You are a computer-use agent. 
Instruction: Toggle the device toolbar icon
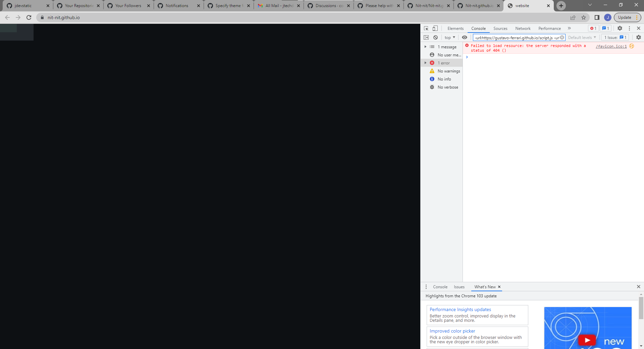pyautogui.click(x=435, y=29)
